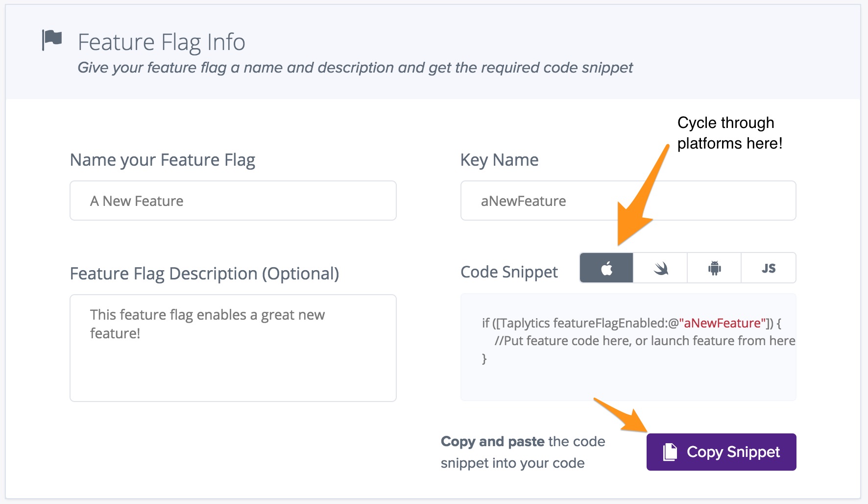Select the Apple Objective-C platform icon
This screenshot has height=504, width=868.
pyautogui.click(x=606, y=268)
